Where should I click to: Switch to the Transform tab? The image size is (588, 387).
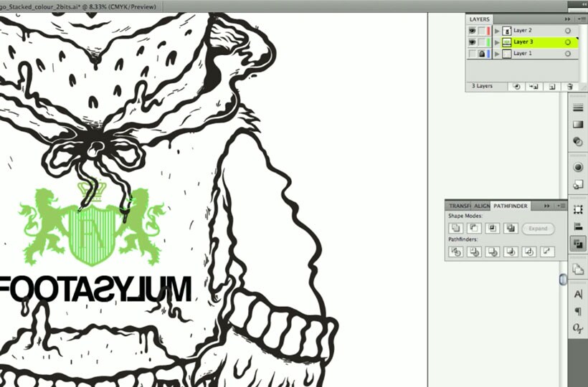click(460, 206)
